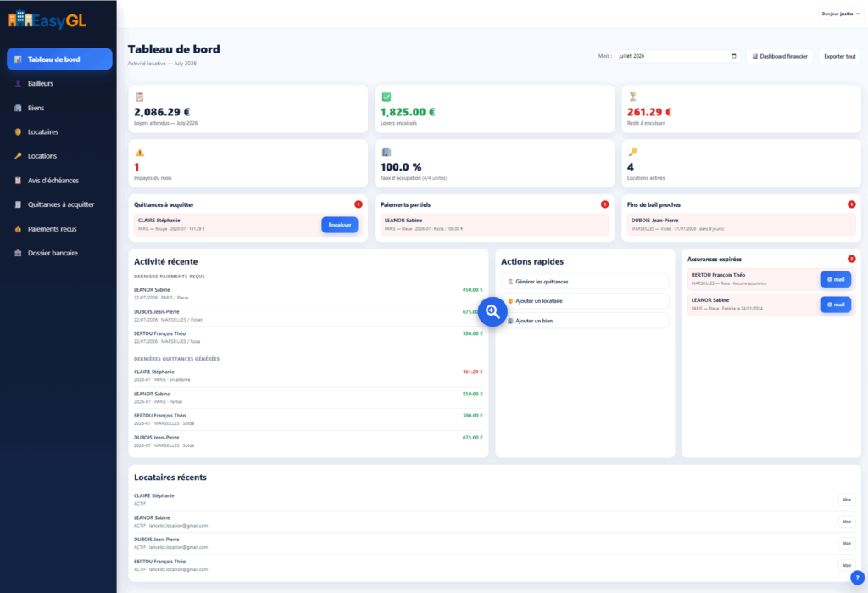Image resolution: width=868 pixels, height=593 pixels.
Task: Click the blue magnifier zoom icon
Action: [492, 311]
